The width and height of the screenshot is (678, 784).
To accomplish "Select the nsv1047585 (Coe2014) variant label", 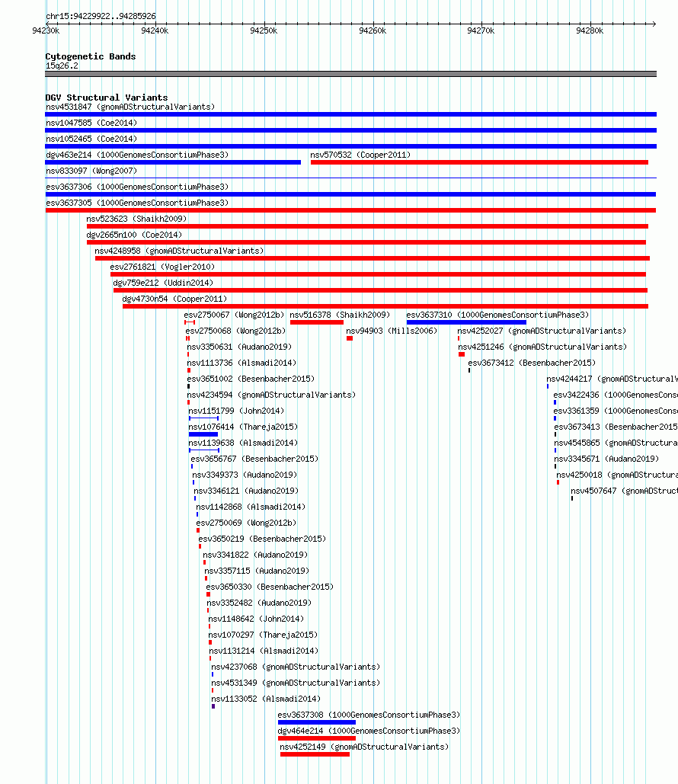I will (x=91, y=123).
